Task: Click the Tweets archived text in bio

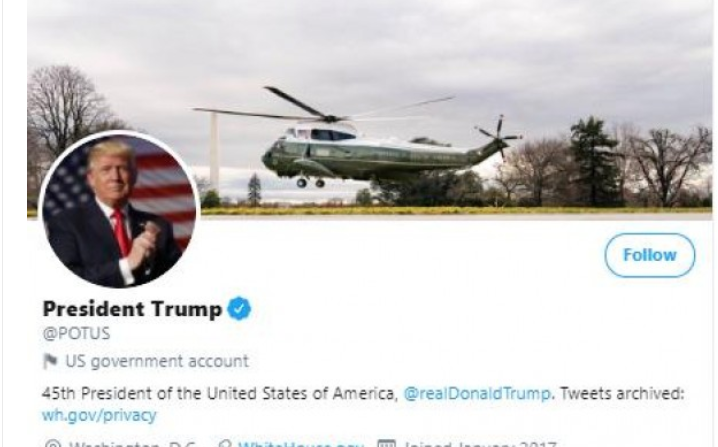Action: pyautogui.click(x=622, y=393)
